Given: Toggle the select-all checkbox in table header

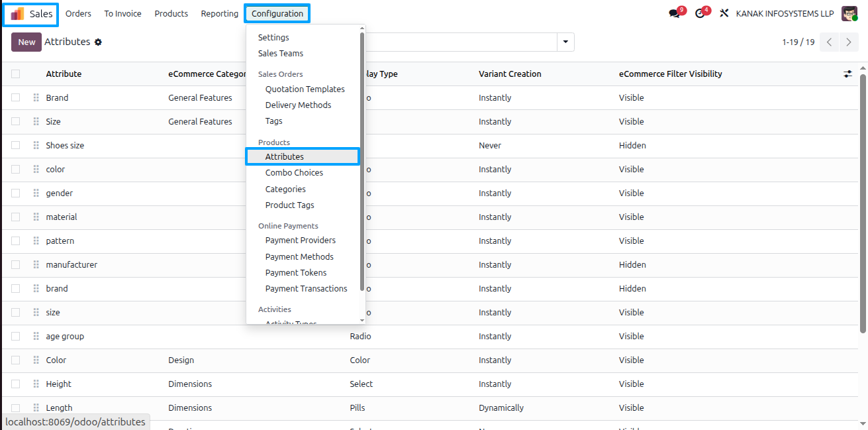Looking at the screenshot, I should [15, 74].
